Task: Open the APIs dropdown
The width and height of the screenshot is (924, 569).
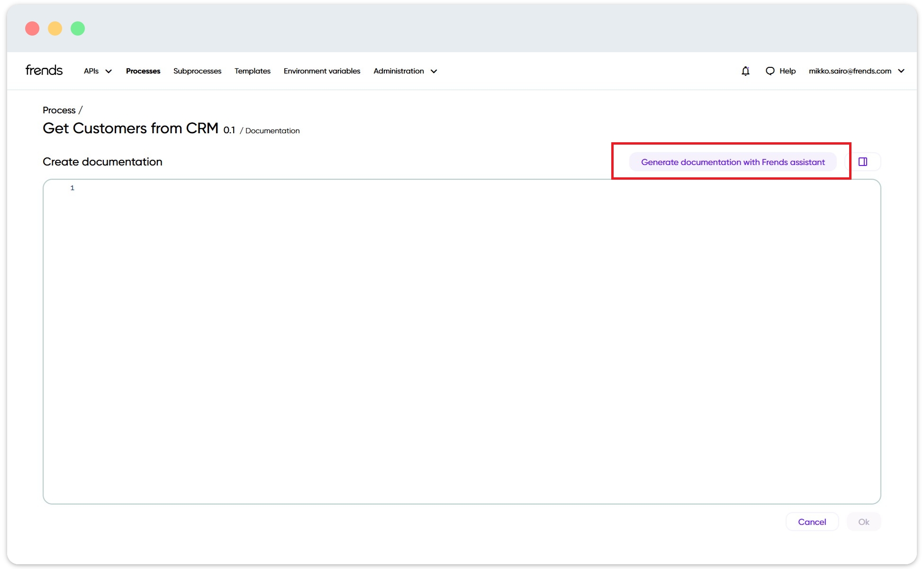Action: click(97, 71)
